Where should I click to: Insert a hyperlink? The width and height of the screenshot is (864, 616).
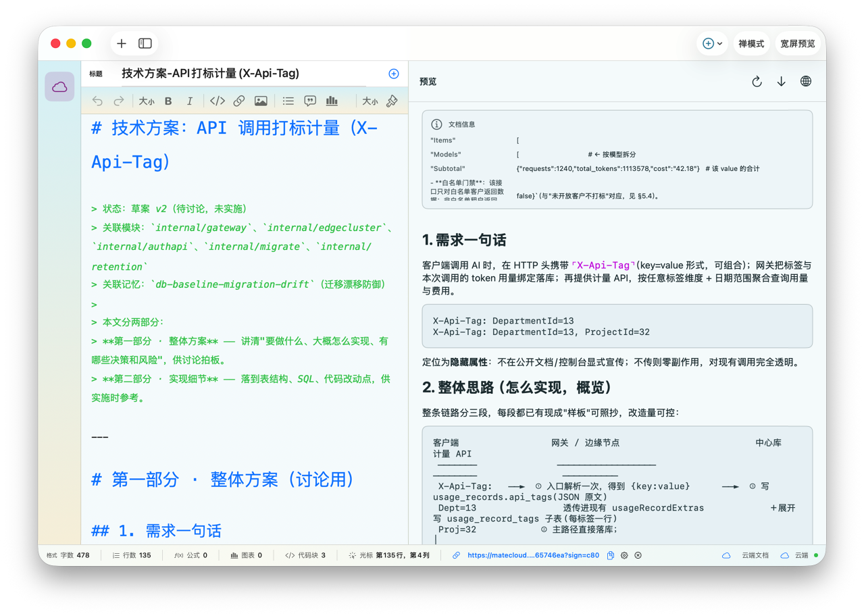pos(238,101)
